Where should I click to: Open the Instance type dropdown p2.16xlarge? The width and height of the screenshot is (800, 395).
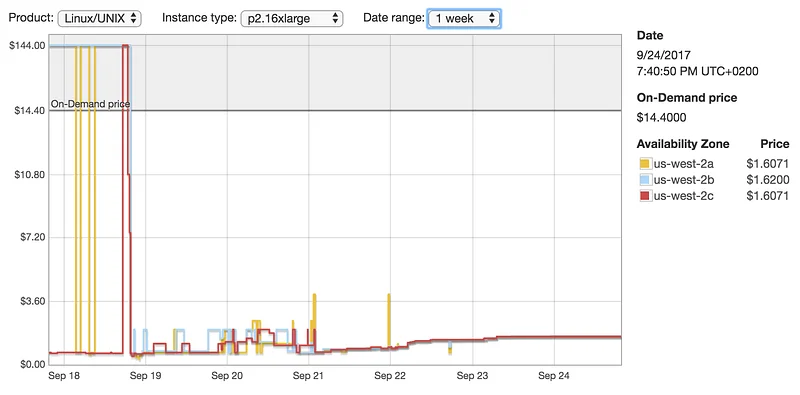[x=292, y=18]
